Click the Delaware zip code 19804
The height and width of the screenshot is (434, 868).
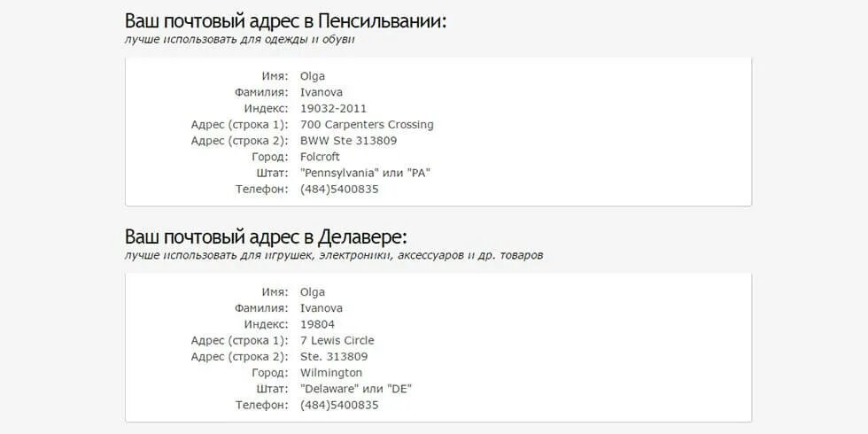pos(317,324)
